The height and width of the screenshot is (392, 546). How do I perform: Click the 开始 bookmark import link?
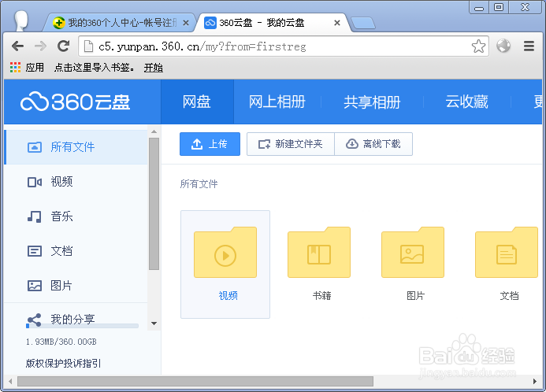click(x=154, y=68)
